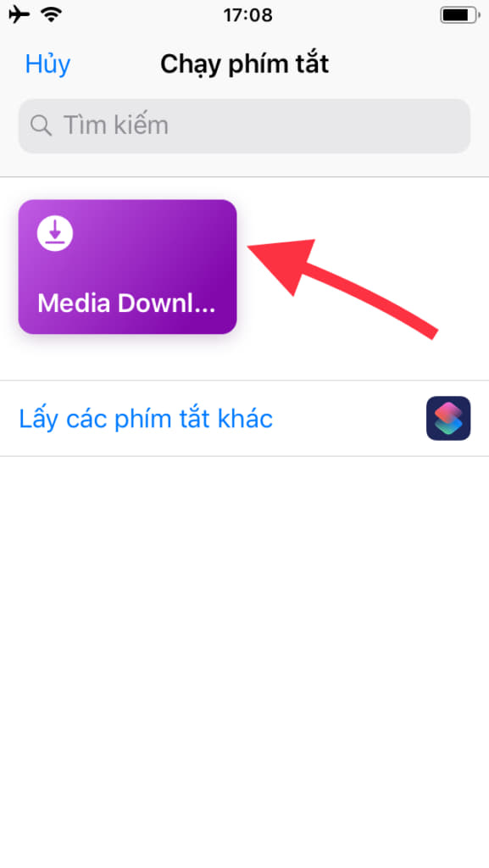Tap the battery indicator icon

(x=459, y=15)
